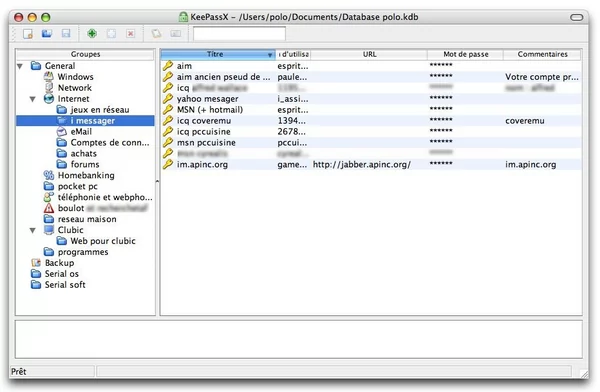Click the key icon of aim entry
The width and height of the screenshot is (600, 392).
click(x=168, y=66)
